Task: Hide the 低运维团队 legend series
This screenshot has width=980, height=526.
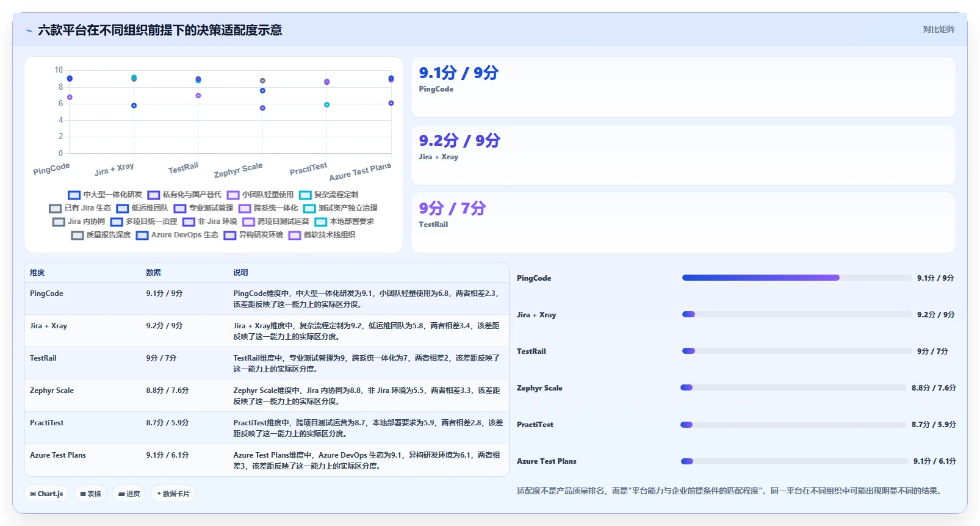Action: pos(142,208)
